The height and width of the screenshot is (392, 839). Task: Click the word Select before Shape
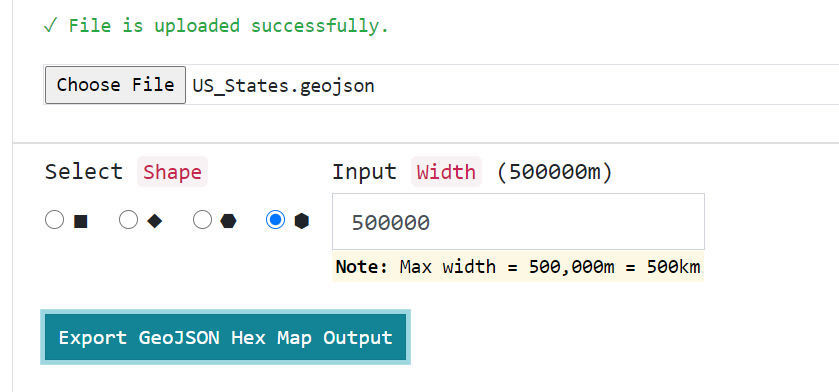coord(84,172)
